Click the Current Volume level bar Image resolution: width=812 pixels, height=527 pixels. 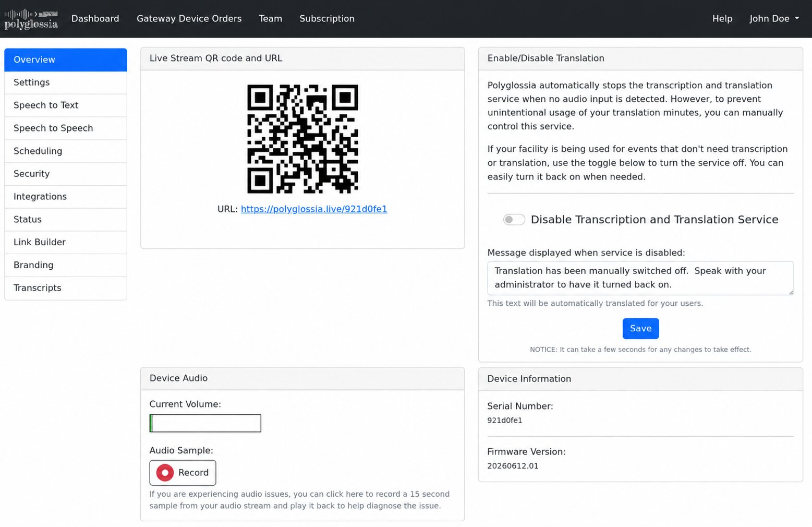pyautogui.click(x=205, y=423)
